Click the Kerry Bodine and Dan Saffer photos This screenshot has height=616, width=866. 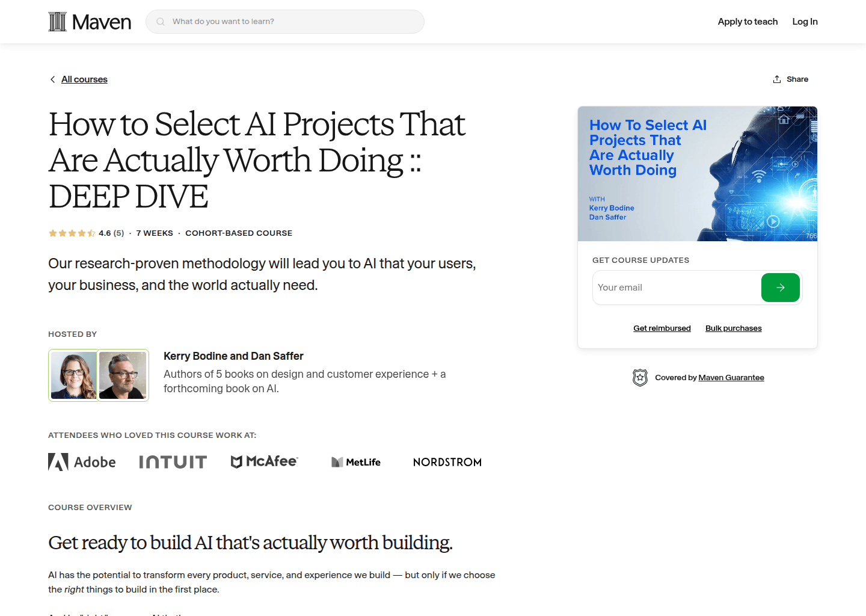click(98, 375)
